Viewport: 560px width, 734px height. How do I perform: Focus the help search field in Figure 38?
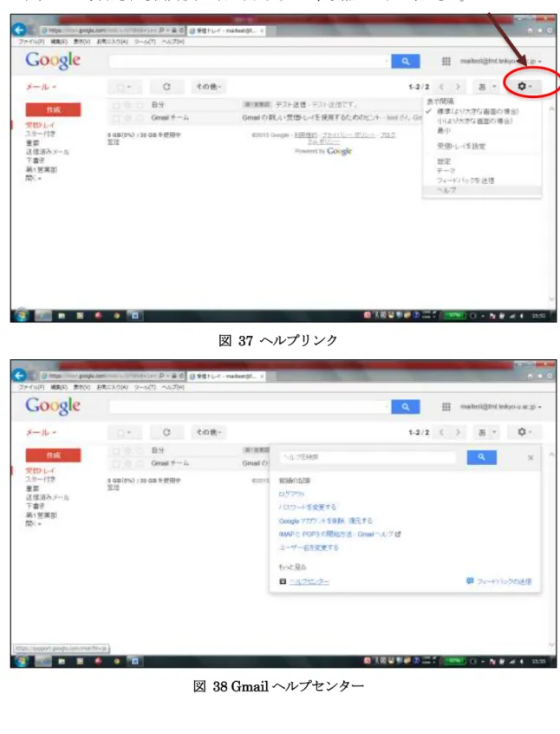[x=368, y=457]
